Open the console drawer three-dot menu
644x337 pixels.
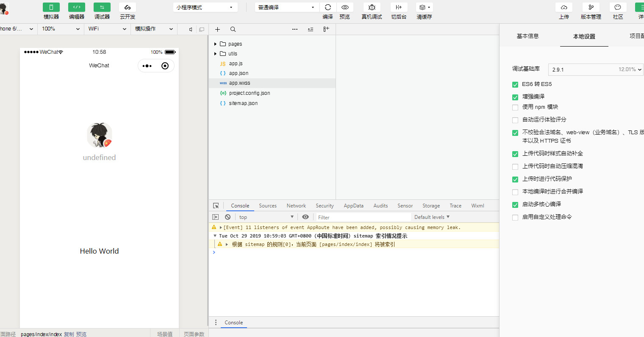(216, 323)
